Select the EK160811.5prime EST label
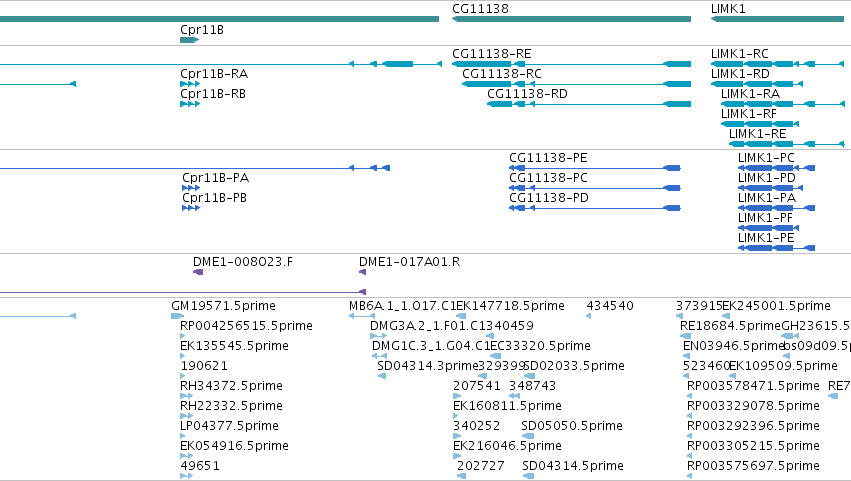Image resolution: width=851 pixels, height=481 pixels. point(507,407)
